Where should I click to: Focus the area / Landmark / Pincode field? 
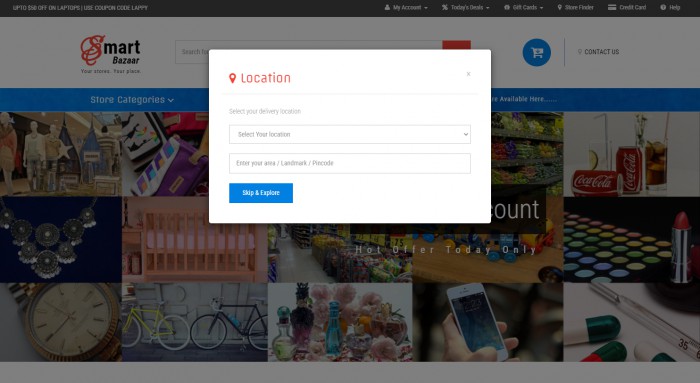pyautogui.click(x=350, y=163)
